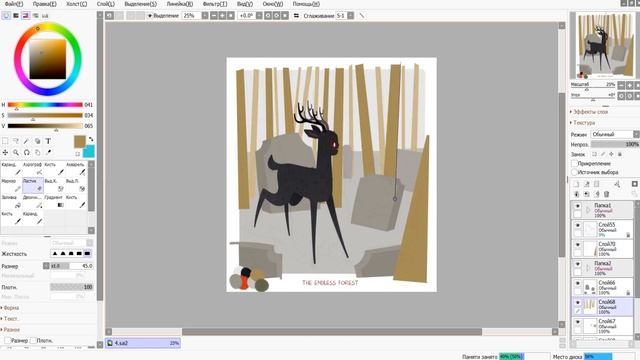The image size is (640, 360).
Task: Click the hue H slider
Action: (x=45, y=105)
